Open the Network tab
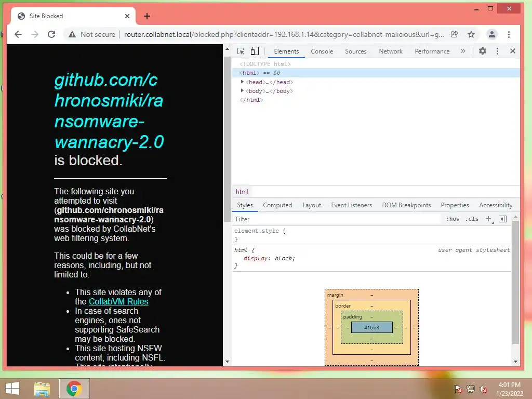 (x=391, y=51)
